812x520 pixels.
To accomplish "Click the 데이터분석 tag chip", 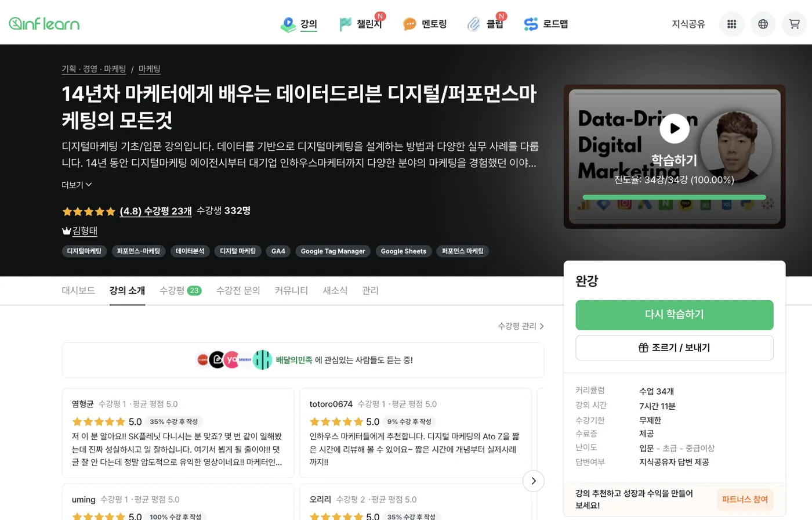I will (190, 251).
